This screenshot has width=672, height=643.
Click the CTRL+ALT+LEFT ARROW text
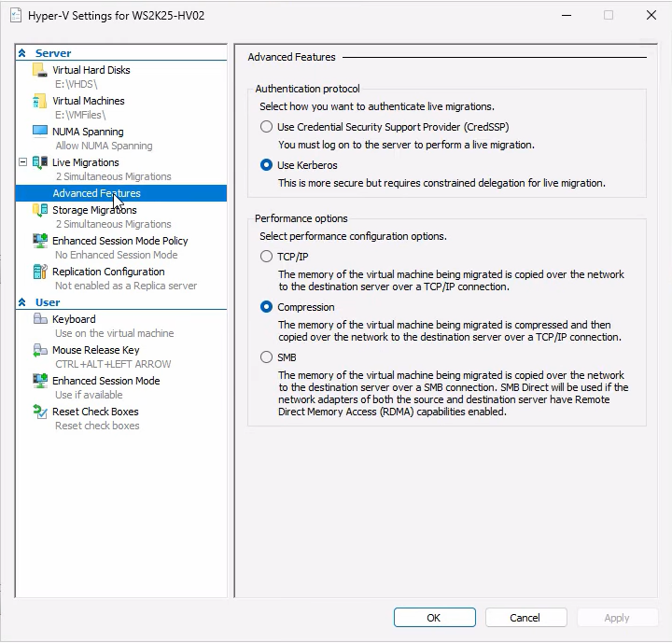pos(113,364)
